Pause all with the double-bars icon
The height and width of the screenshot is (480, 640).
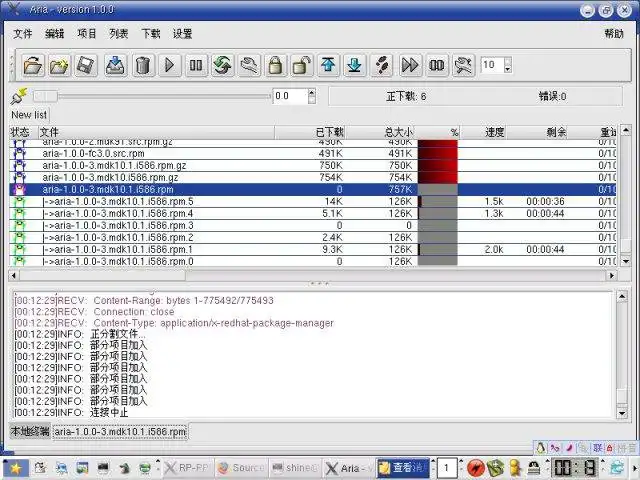(x=437, y=65)
